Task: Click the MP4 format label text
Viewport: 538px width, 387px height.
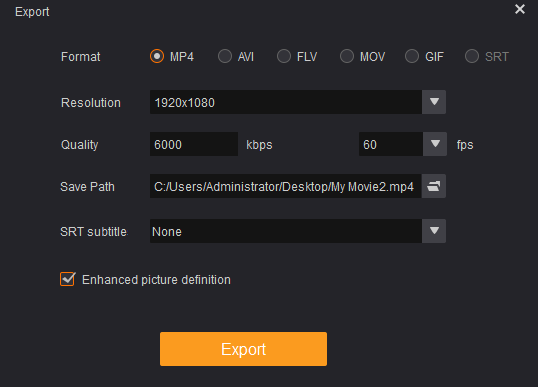Action: (x=182, y=57)
